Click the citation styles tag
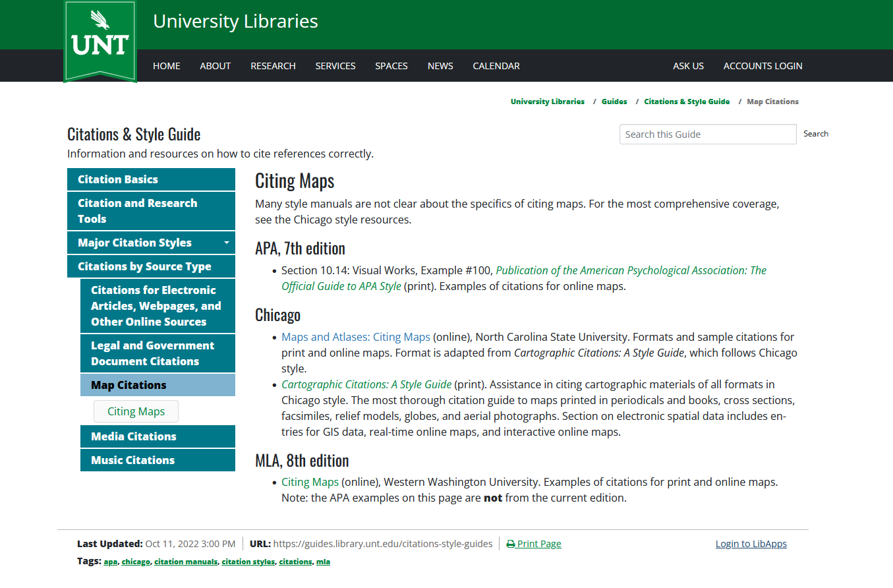The width and height of the screenshot is (893, 588). [x=248, y=562]
